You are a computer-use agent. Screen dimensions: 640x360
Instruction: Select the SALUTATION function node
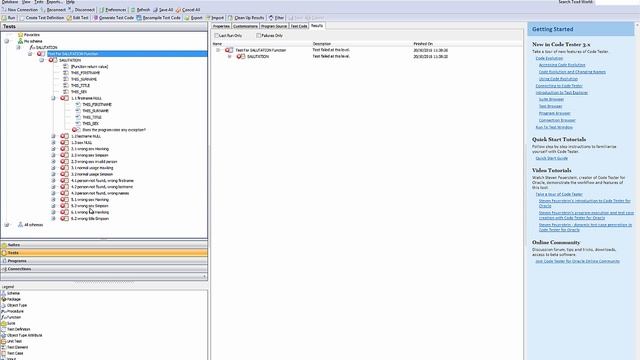point(43,48)
